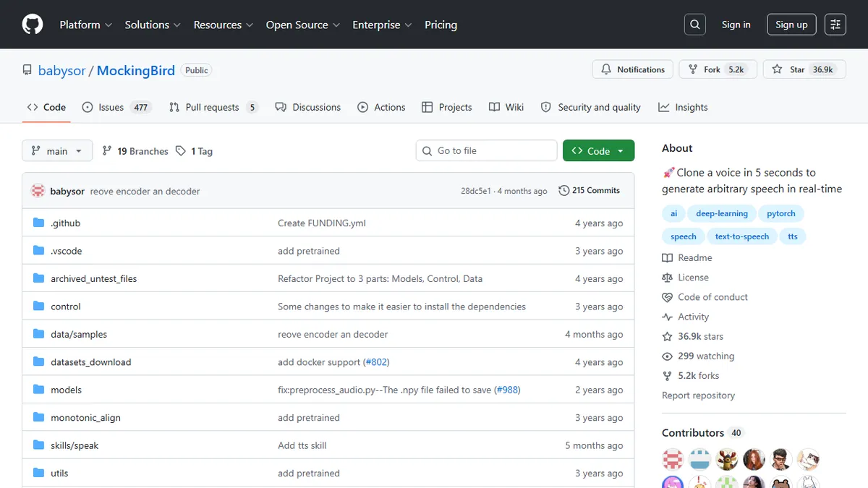View the 19 Branches link

135,151
